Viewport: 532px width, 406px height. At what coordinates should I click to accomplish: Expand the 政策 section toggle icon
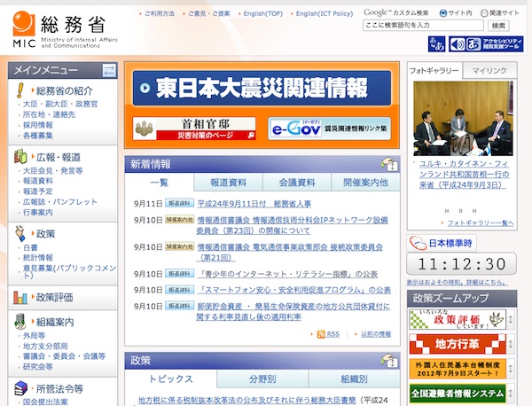pyautogui.click(x=388, y=361)
